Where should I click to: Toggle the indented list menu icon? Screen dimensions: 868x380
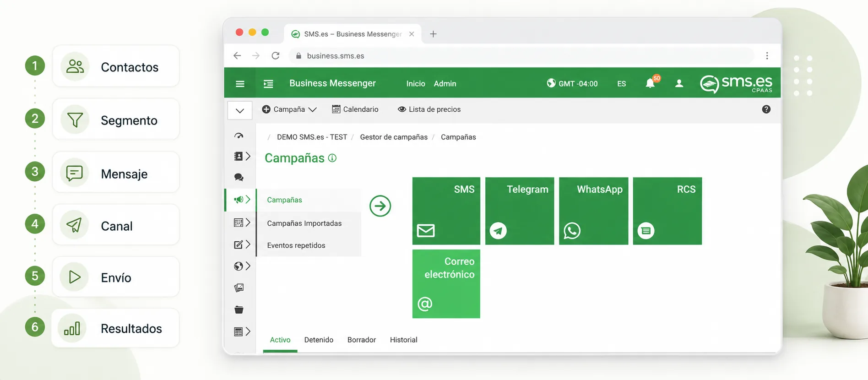[x=268, y=84]
